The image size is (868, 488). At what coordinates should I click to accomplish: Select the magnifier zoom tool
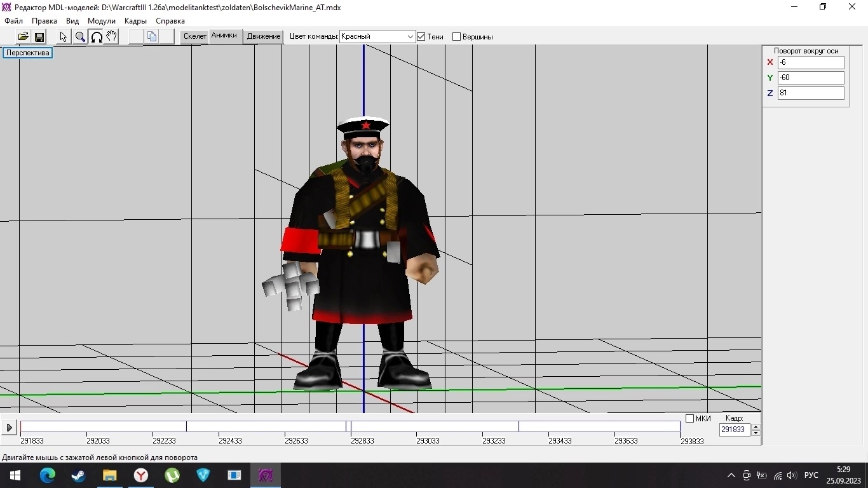coord(80,37)
